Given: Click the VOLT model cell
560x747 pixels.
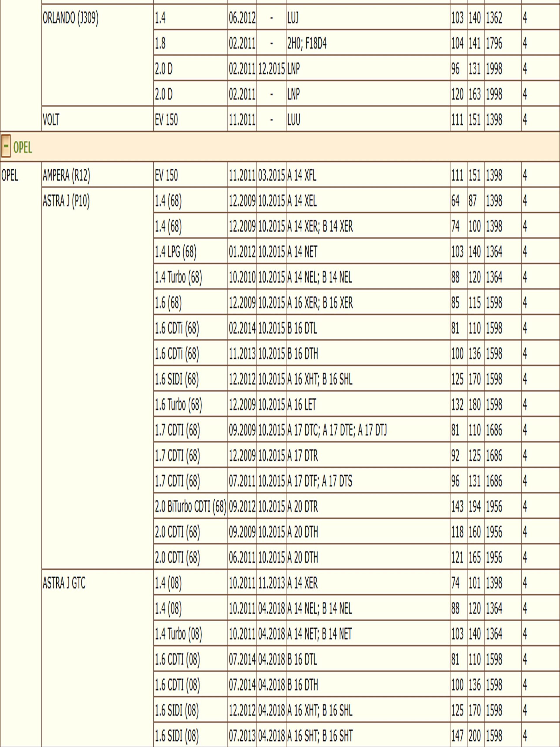Looking at the screenshot, I should pyautogui.click(x=51, y=120).
